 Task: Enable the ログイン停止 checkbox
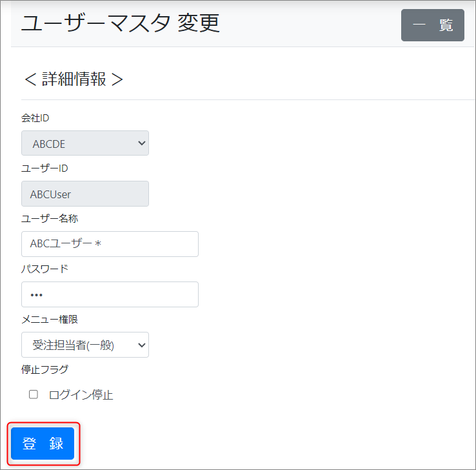34,394
